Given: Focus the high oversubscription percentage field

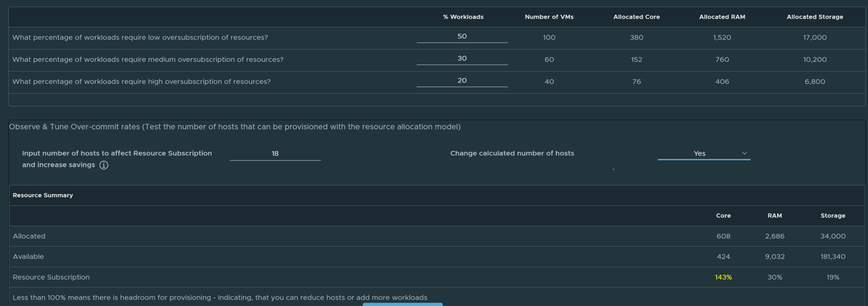Looking at the screenshot, I should 462,80.
